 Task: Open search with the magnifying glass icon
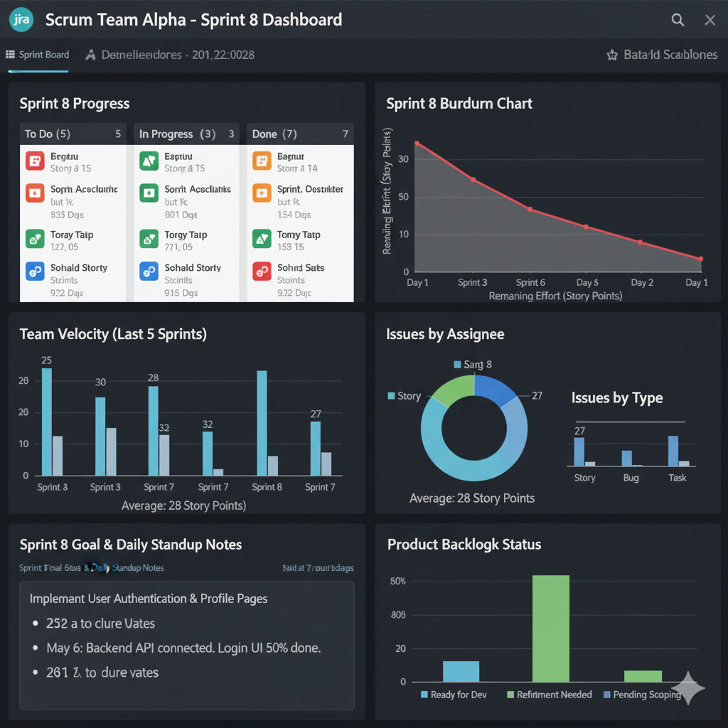(678, 20)
